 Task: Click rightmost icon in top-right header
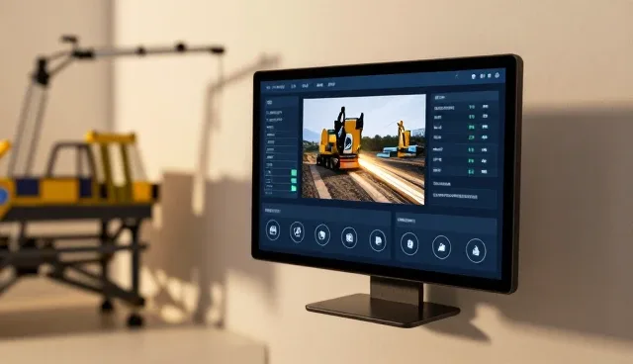point(497,75)
